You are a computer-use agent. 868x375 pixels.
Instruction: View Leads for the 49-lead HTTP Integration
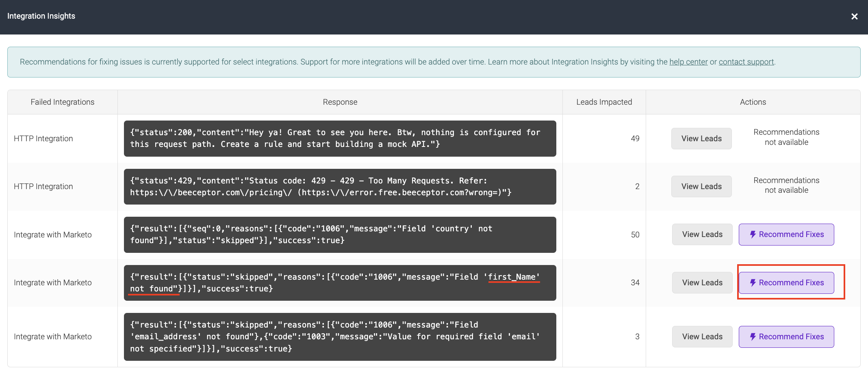click(701, 138)
